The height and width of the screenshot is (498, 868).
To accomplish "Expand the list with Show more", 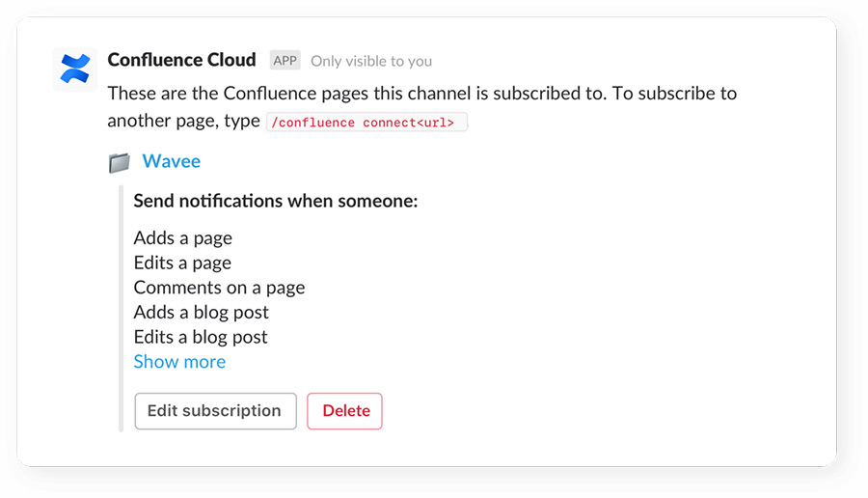I will tap(179, 362).
